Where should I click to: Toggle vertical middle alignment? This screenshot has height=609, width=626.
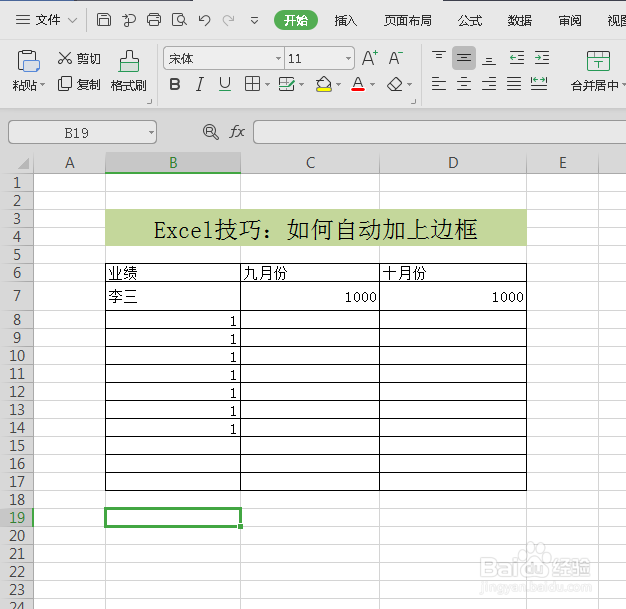pyautogui.click(x=464, y=58)
